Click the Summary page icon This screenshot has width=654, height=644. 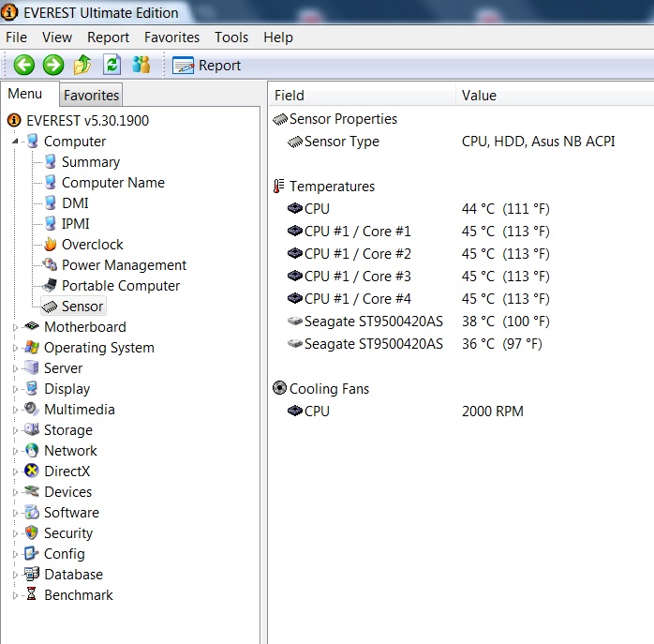click(50, 161)
